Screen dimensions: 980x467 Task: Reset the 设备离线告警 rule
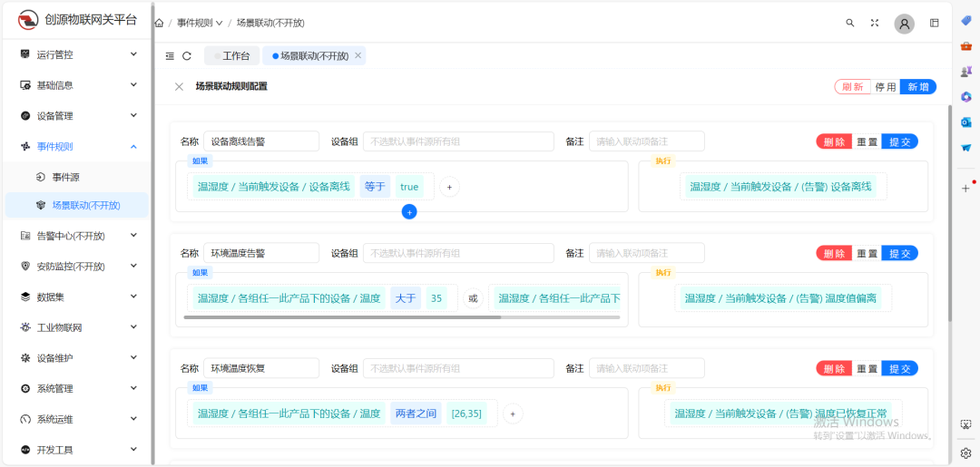[867, 141]
